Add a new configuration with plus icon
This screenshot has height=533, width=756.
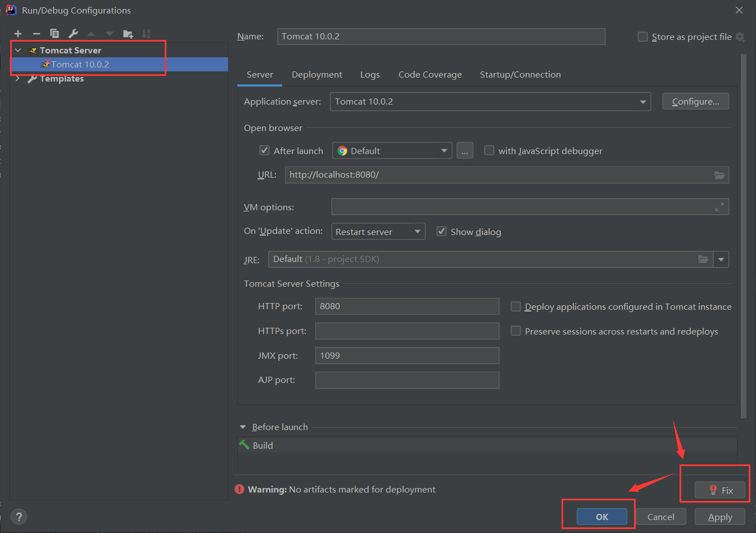coord(18,34)
